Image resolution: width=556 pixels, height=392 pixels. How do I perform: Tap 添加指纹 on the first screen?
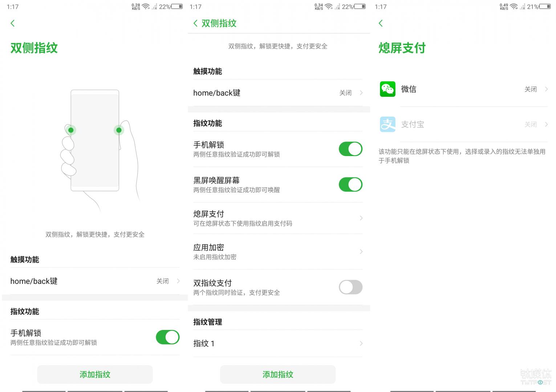[x=94, y=374]
